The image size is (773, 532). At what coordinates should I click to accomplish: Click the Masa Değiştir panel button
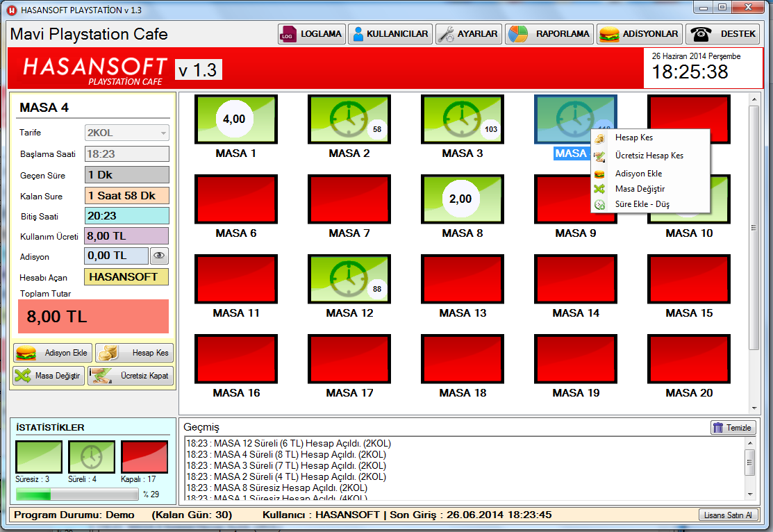[x=49, y=376]
